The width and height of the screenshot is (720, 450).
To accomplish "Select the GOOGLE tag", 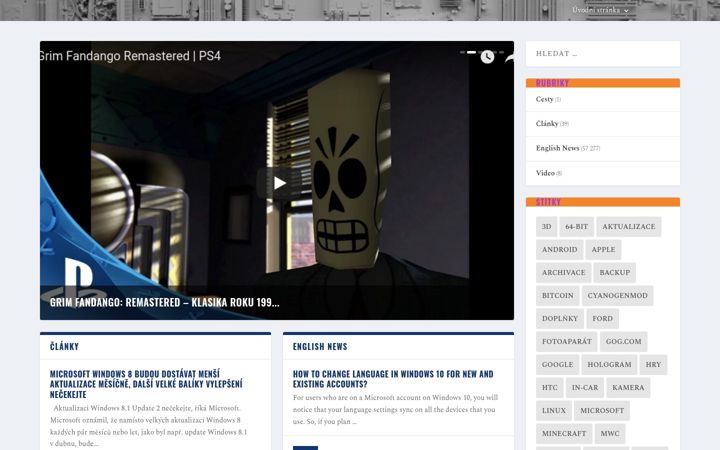I will click(x=557, y=364).
